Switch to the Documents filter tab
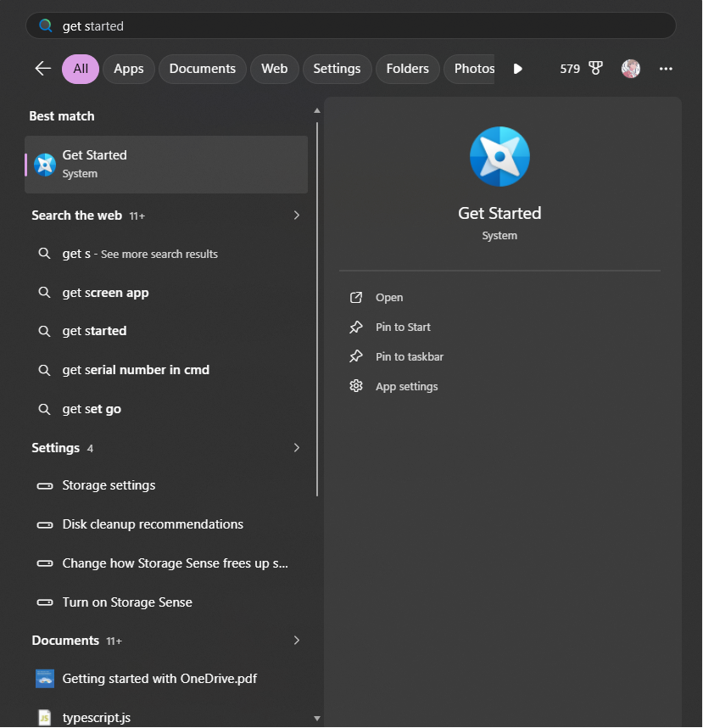 (203, 69)
